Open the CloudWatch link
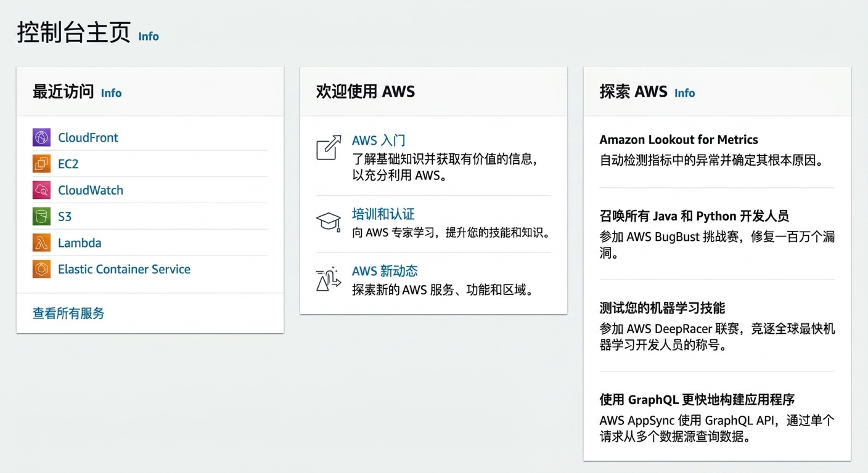This screenshot has width=868, height=473. coord(91,190)
